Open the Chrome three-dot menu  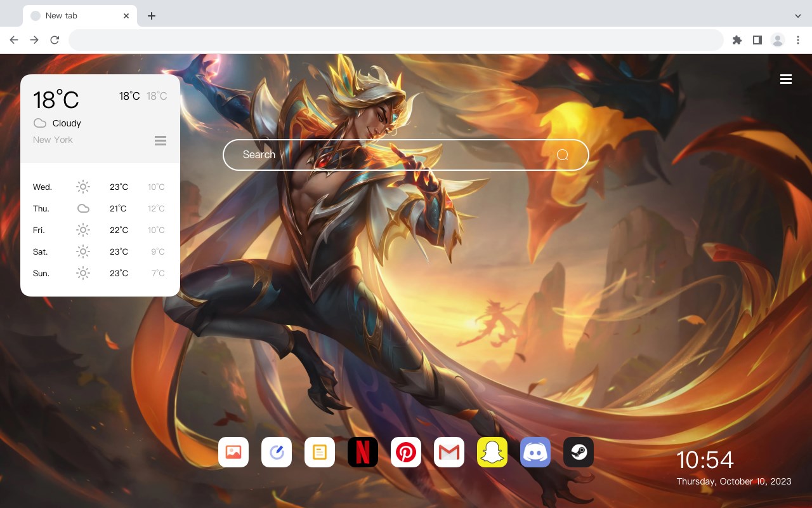[x=798, y=40]
